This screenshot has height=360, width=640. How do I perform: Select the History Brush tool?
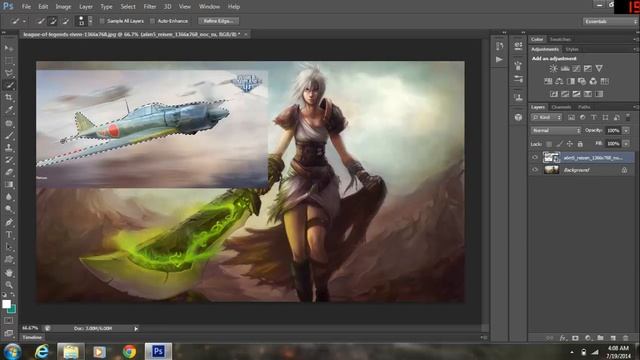pos(9,160)
